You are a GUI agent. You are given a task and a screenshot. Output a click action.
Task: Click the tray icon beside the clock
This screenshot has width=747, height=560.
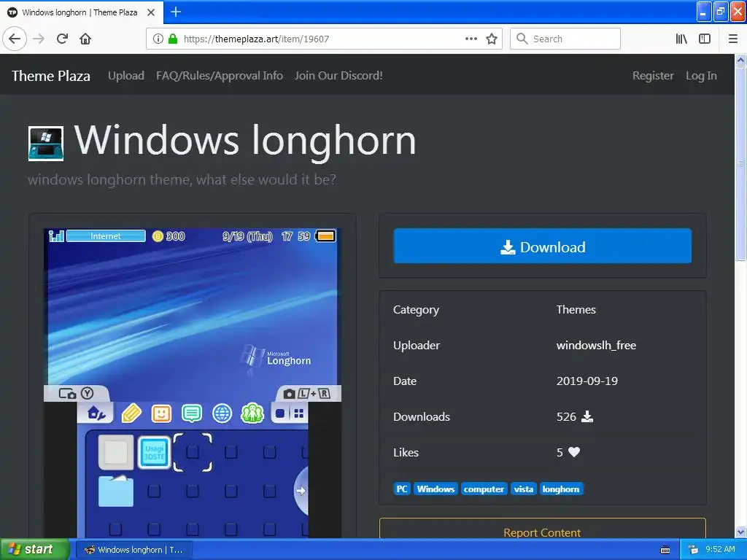(693, 550)
